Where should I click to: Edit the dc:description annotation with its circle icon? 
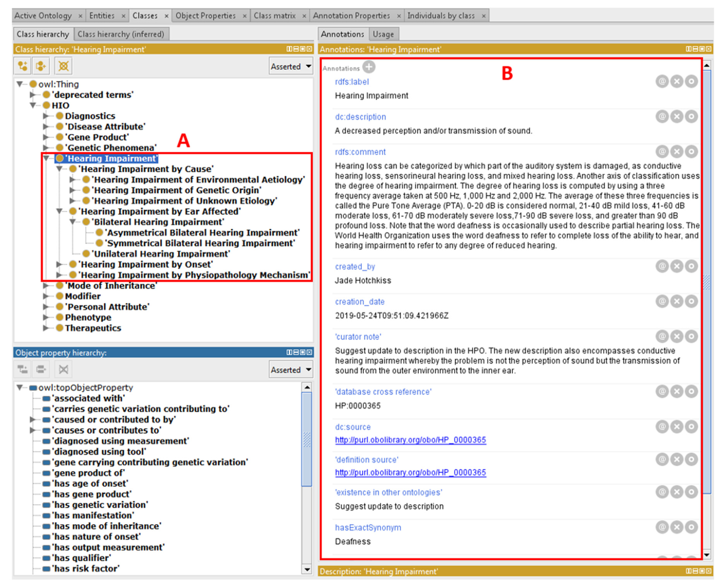click(x=691, y=116)
